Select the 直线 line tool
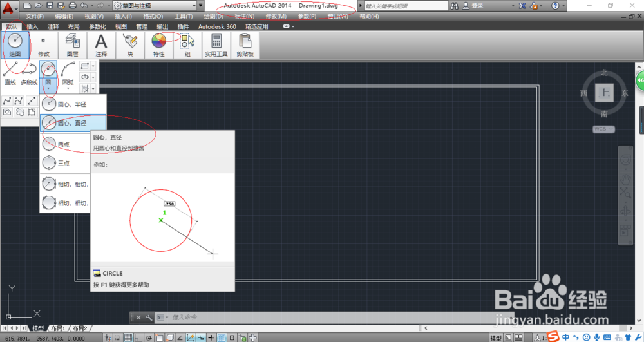This screenshot has width=644, height=342. click(x=10, y=73)
